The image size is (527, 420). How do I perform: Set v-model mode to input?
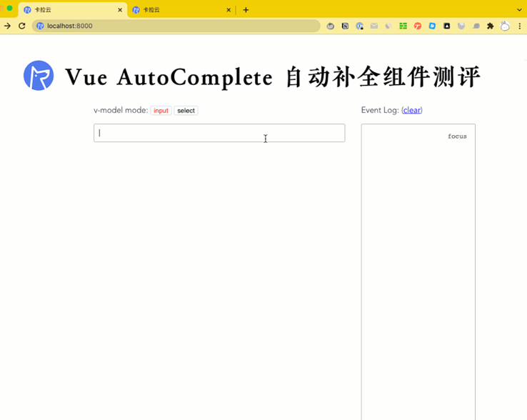click(161, 111)
